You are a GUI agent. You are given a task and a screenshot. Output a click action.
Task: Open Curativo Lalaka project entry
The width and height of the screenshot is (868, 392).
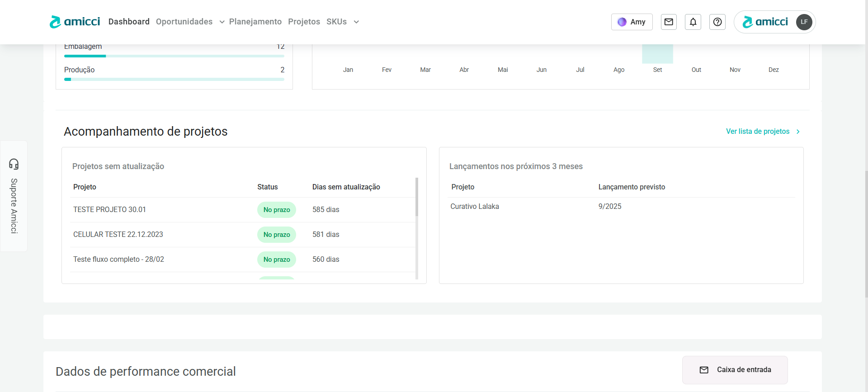(x=475, y=207)
